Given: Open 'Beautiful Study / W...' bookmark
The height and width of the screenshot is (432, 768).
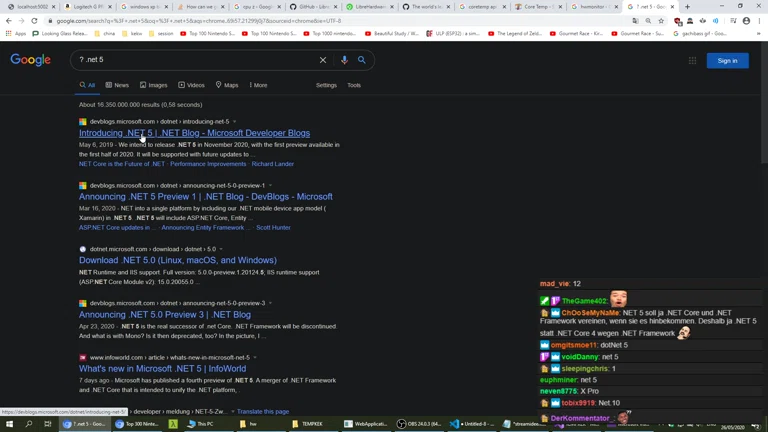Looking at the screenshot, I should [x=392, y=34].
